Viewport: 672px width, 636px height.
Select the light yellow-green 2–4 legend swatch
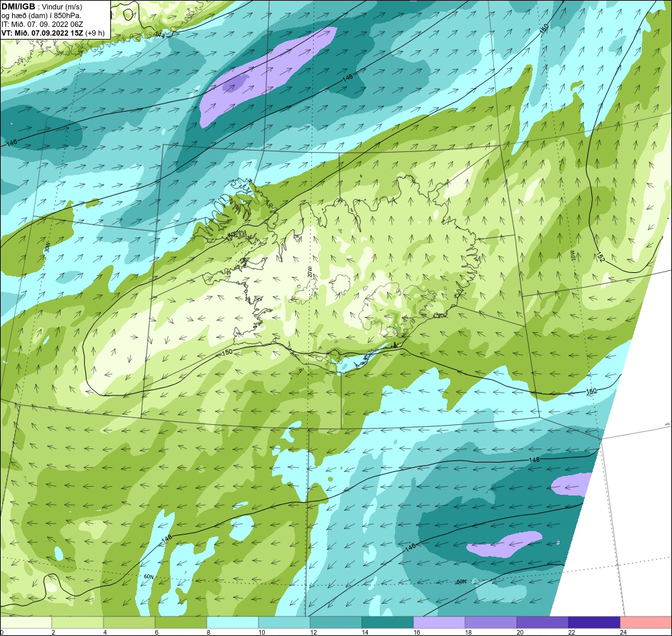coord(77,622)
